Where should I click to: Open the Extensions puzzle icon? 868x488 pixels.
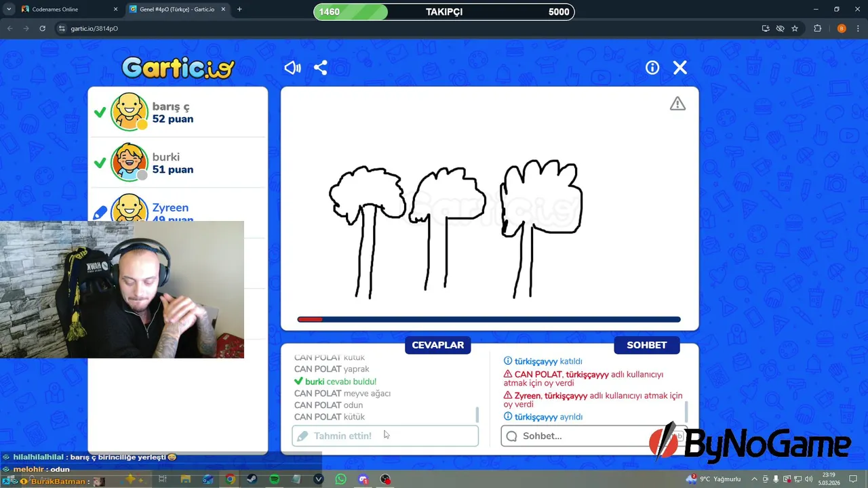click(x=818, y=28)
